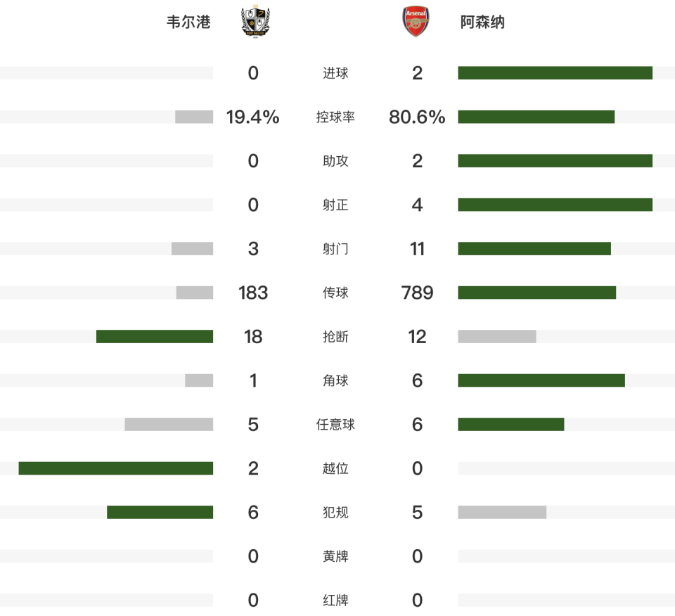Click Port Vale's gray 任意球 bar

(x=169, y=425)
